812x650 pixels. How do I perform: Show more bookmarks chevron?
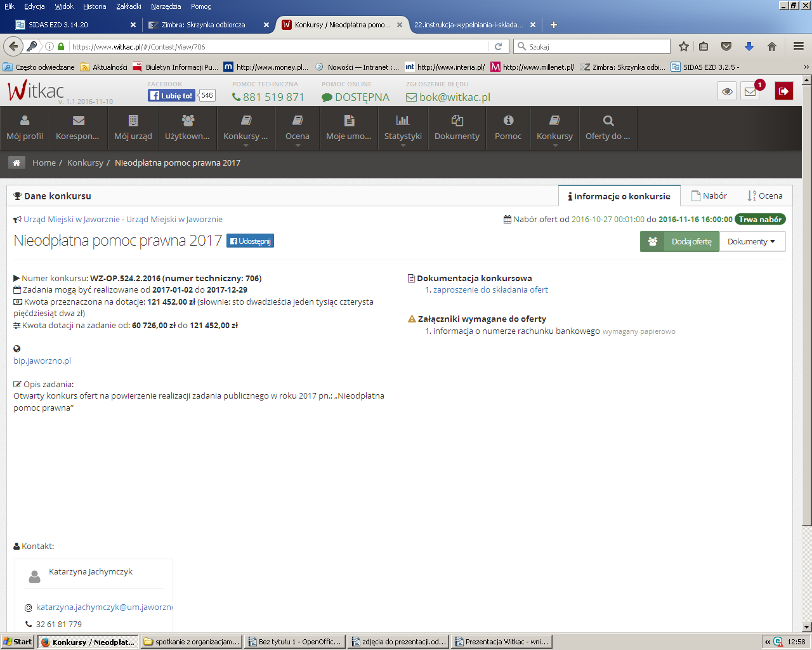[806, 67]
